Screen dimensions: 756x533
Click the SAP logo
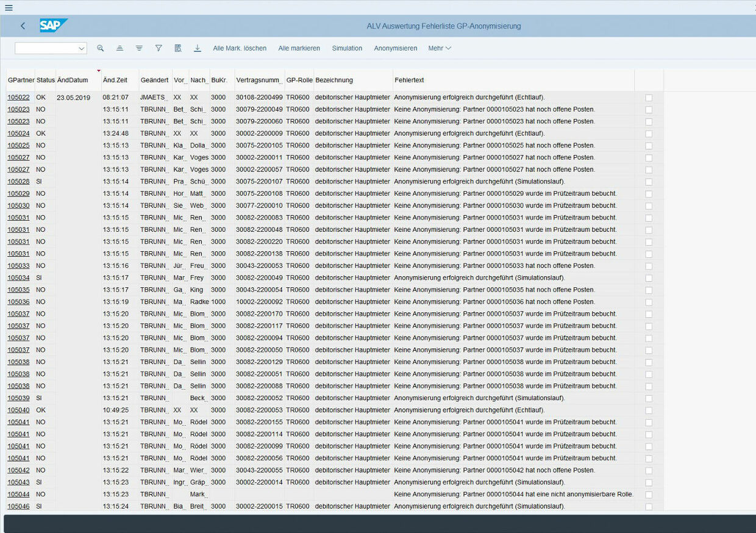(54, 26)
